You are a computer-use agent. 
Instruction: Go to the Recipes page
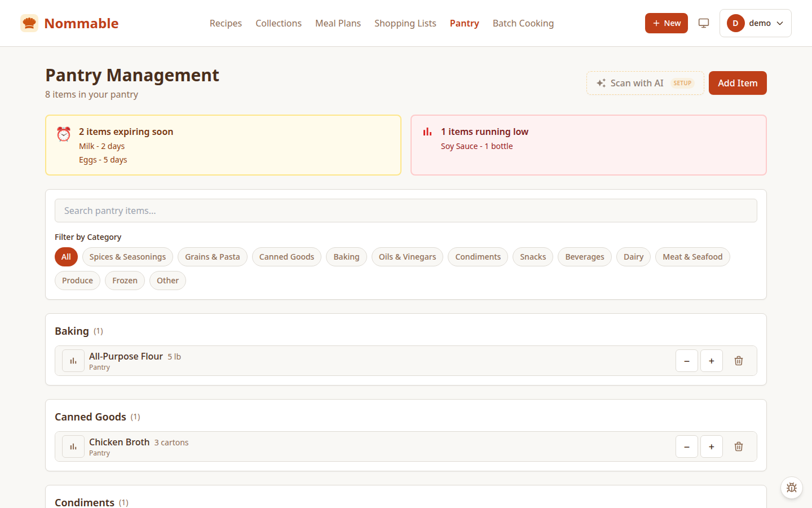[226, 23]
